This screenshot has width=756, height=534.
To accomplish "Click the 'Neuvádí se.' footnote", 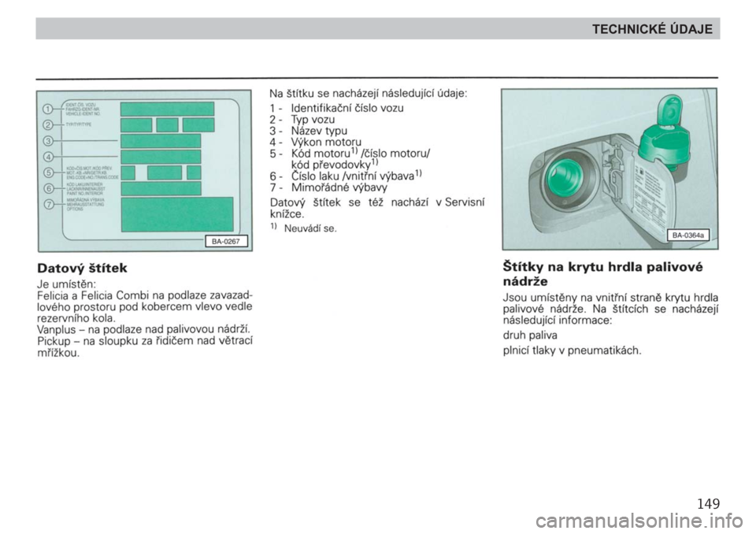I will tap(304, 228).
